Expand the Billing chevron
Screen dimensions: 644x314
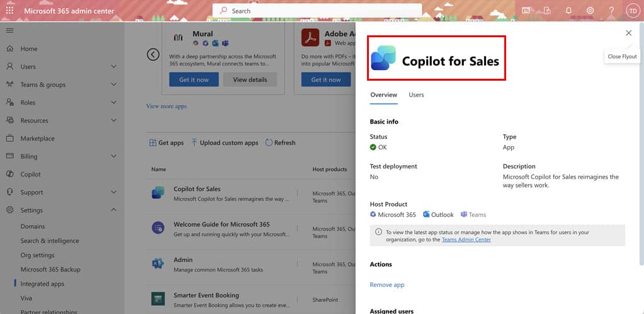tap(114, 156)
